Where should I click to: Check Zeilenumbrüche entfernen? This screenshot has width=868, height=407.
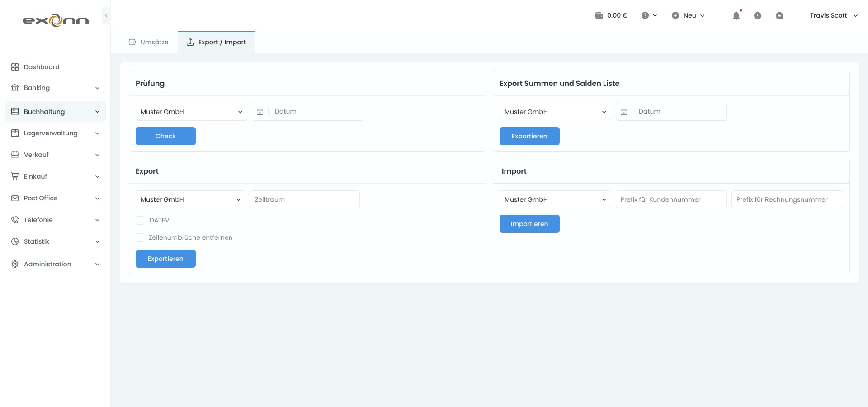(x=140, y=237)
